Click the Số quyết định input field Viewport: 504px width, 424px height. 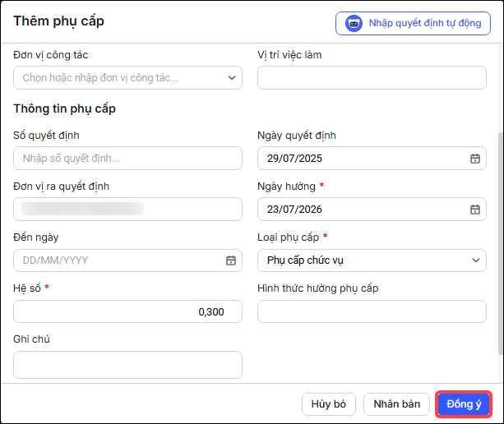[x=127, y=159]
